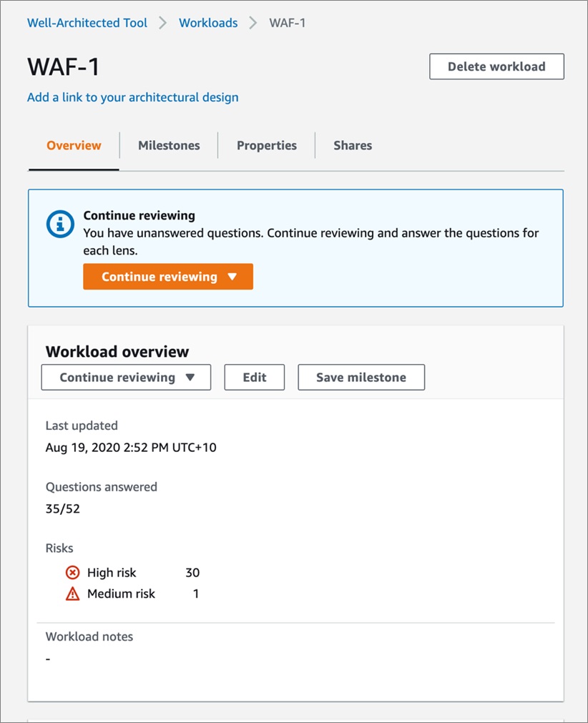Click the High risk red circle icon
Image resolution: width=588 pixels, height=723 pixels.
[72, 573]
